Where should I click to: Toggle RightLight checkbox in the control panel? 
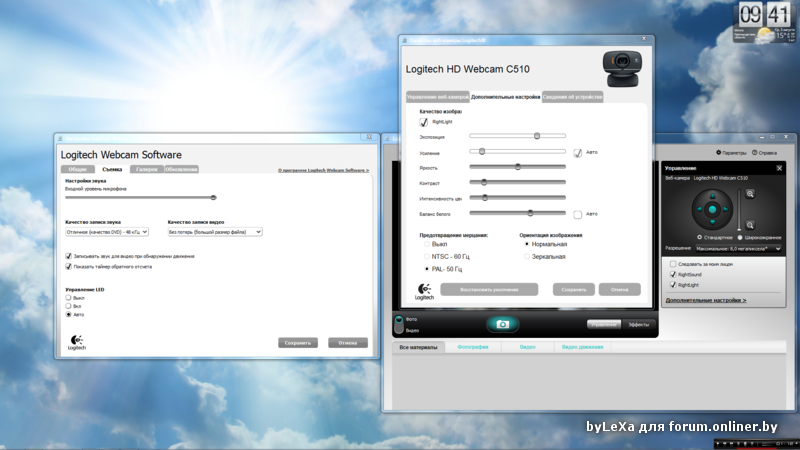[x=673, y=285]
